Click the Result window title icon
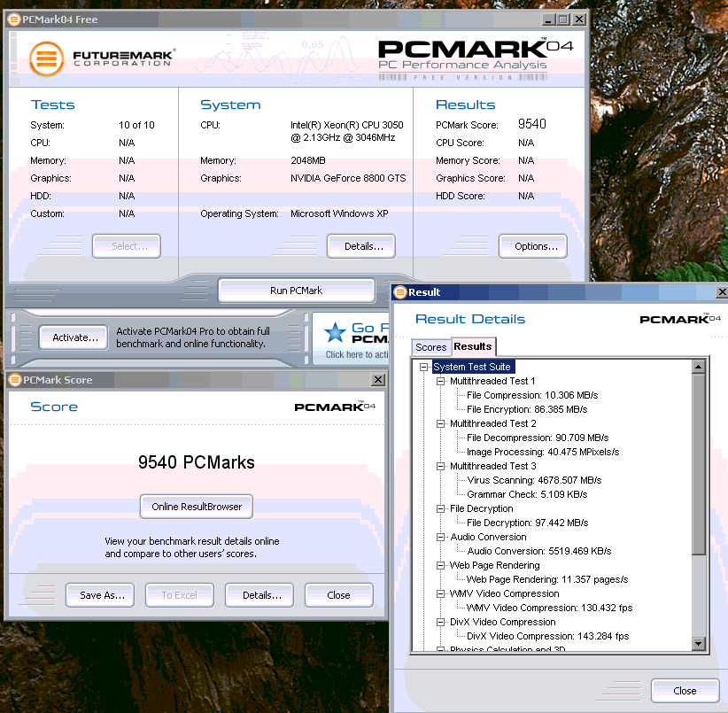 pyautogui.click(x=400, y=292)
